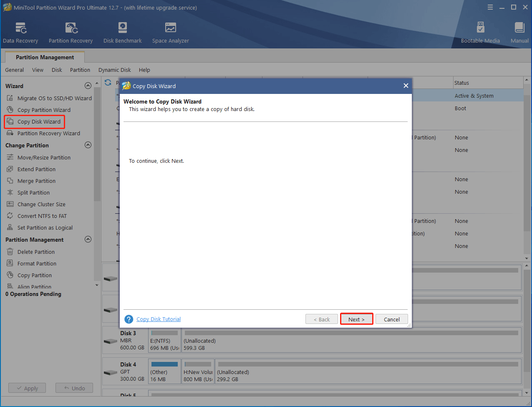Click the partition list scroll-down arrow
532x407 pixels.
coord(527,259)
